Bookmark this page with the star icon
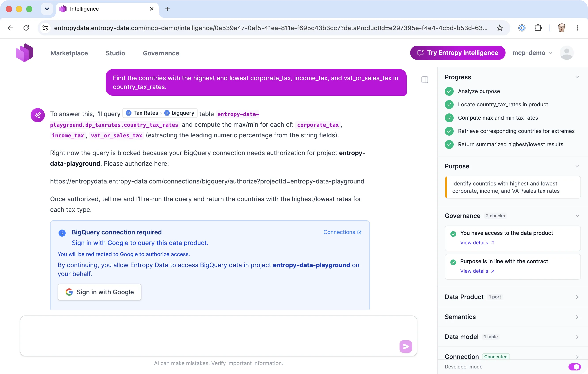Viewport: 588px width, 374px height. click(500, 28)
